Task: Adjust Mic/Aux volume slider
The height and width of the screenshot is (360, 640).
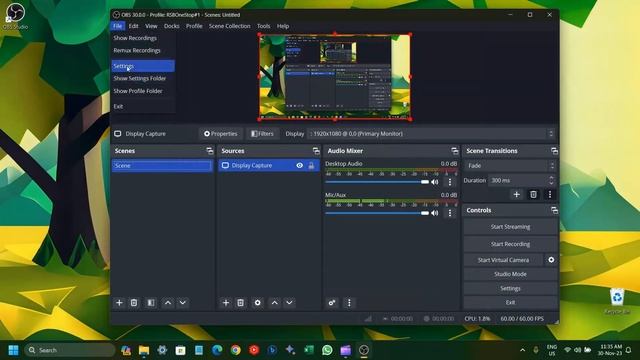Action: [377, 213]
